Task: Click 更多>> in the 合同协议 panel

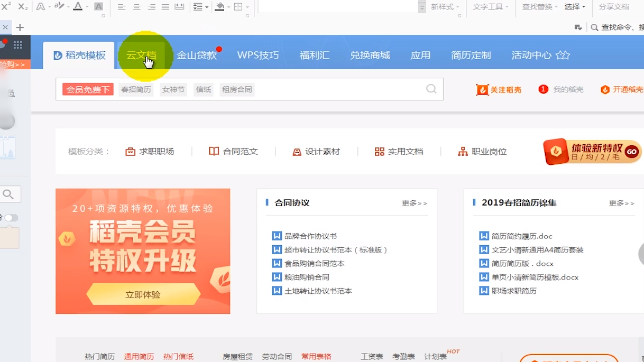Action: pyautogui.click(x=415, y=203)
